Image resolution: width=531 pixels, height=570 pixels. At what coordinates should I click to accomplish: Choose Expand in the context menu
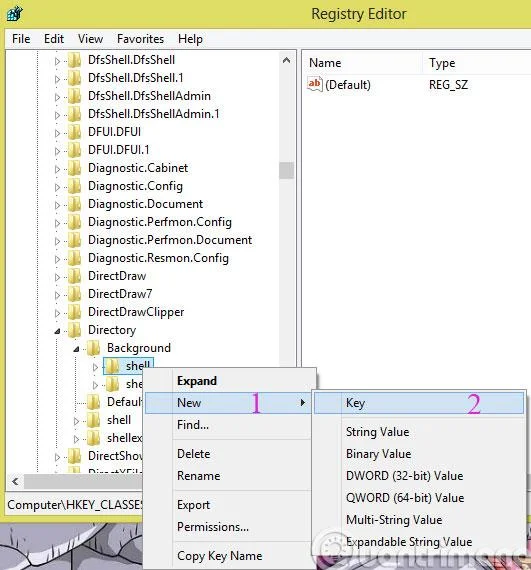(x=228, y=381)
